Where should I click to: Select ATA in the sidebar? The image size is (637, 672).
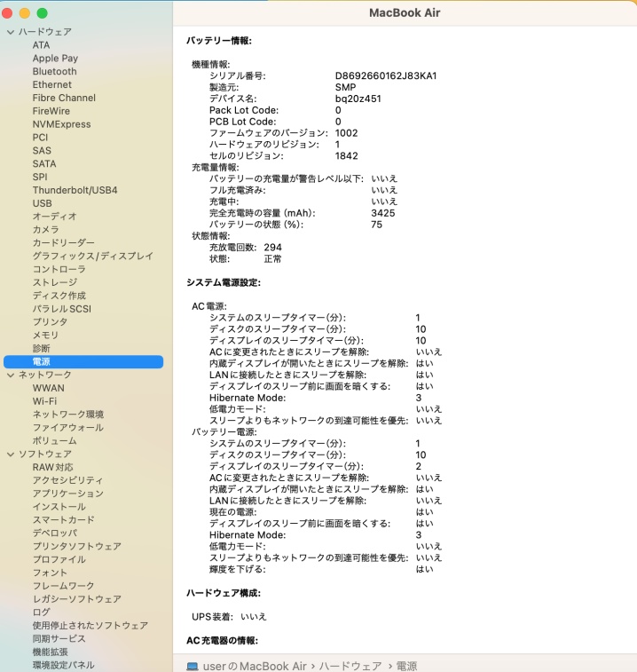(x=41, y=45)
